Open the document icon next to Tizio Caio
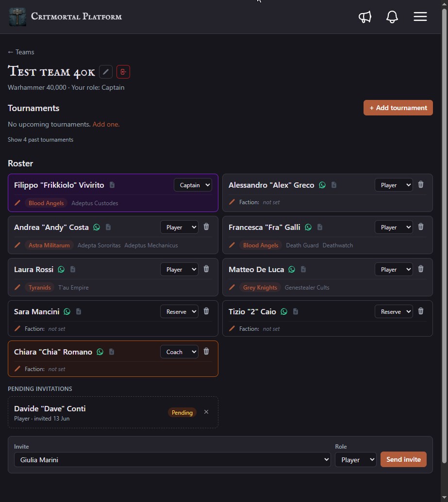Viewport: 448px width, 502px height. pyautogui.click(x=296, y=311)
